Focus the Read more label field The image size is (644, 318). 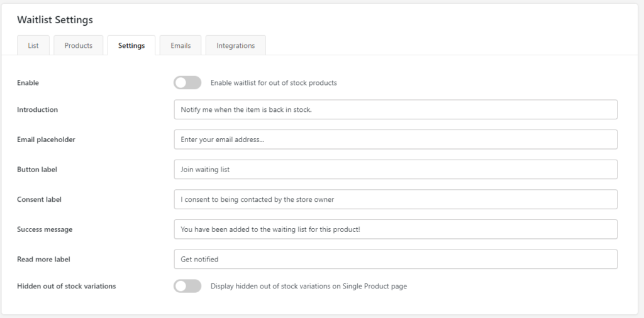pos(396,260)
